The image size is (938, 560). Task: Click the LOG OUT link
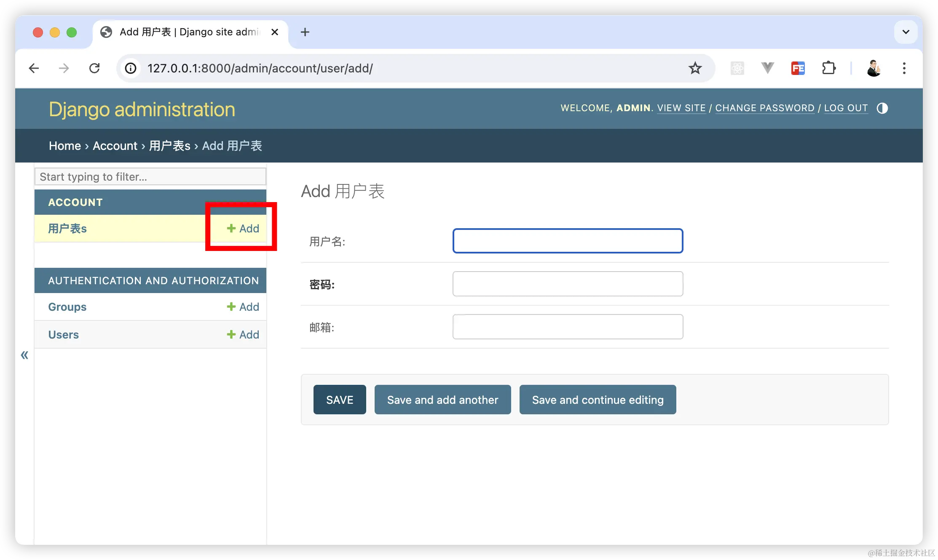845,108
